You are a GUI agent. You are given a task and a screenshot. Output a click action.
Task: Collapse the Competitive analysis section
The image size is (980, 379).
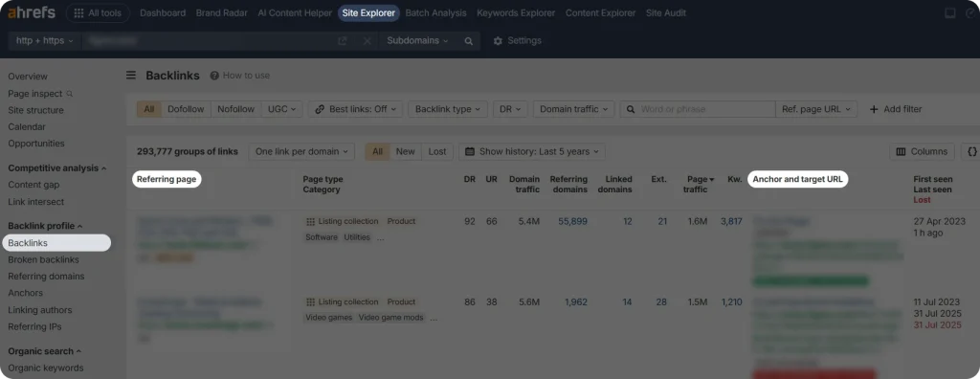pyautogui.click(x=56, y=168)
